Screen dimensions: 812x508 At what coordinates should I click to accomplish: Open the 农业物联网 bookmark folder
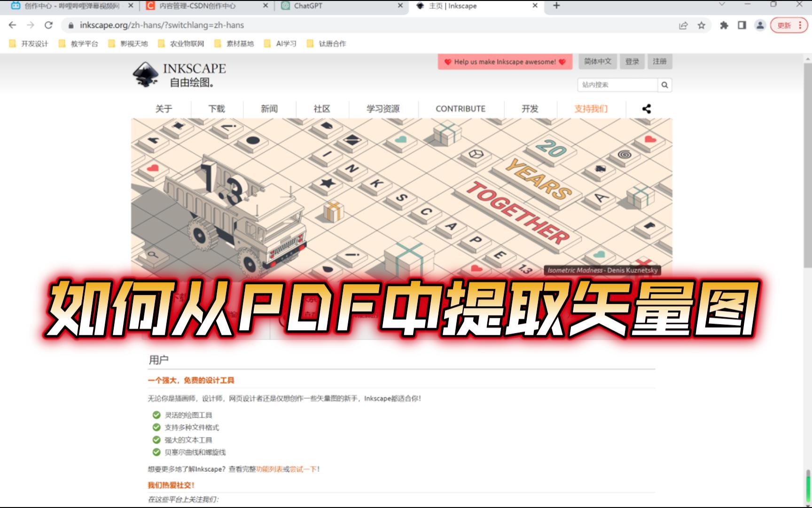click(181, 44)
